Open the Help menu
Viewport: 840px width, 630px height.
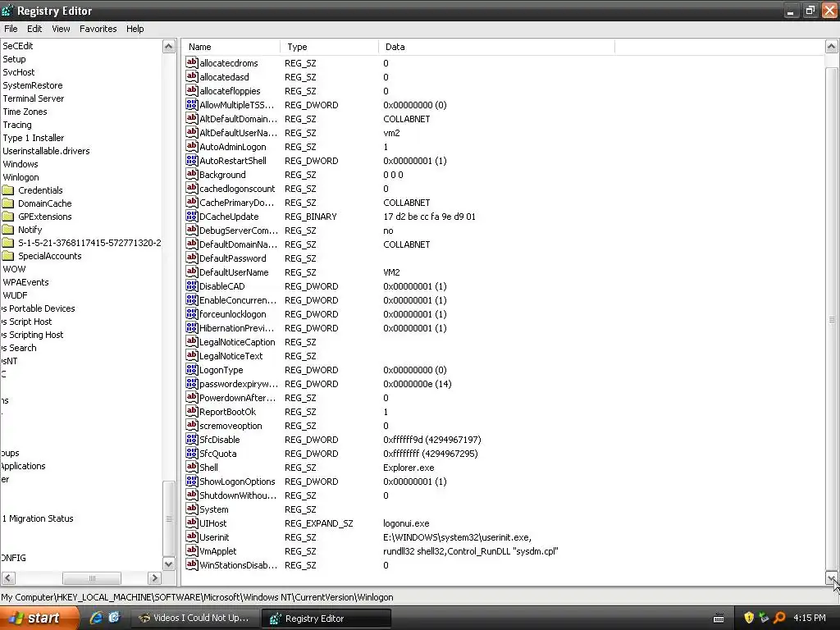135,29
